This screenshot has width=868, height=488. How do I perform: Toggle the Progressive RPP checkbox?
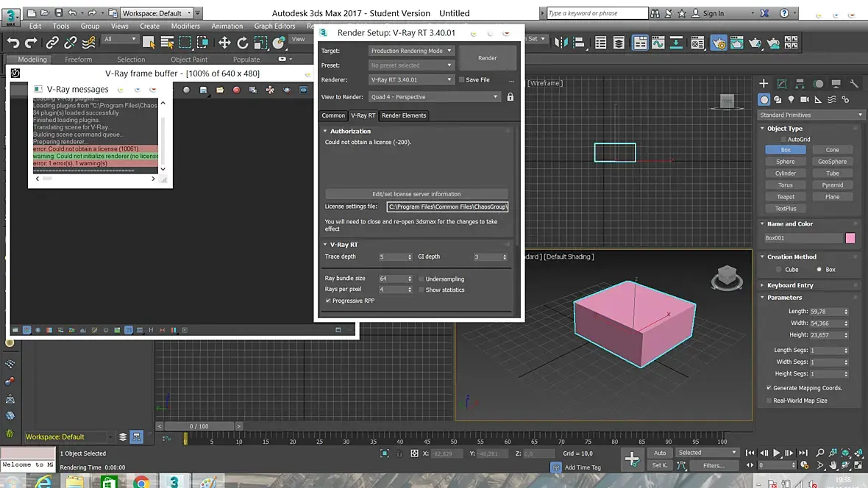coord(328,301)
